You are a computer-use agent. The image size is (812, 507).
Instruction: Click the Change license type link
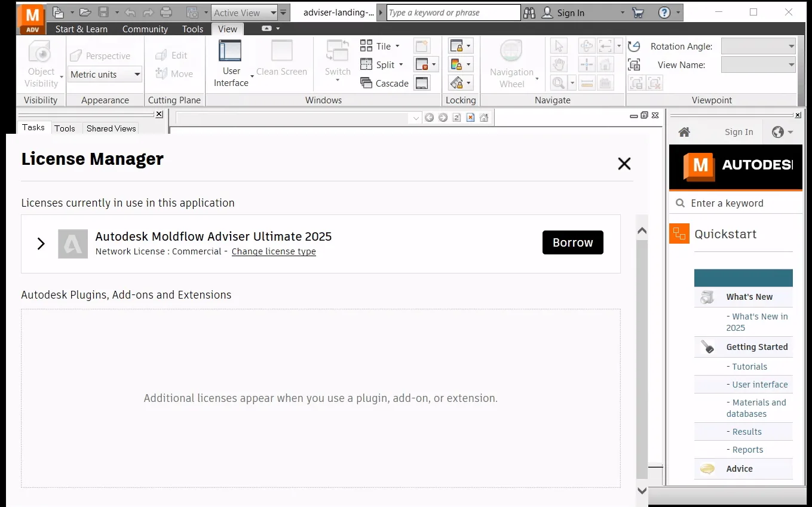274,251
